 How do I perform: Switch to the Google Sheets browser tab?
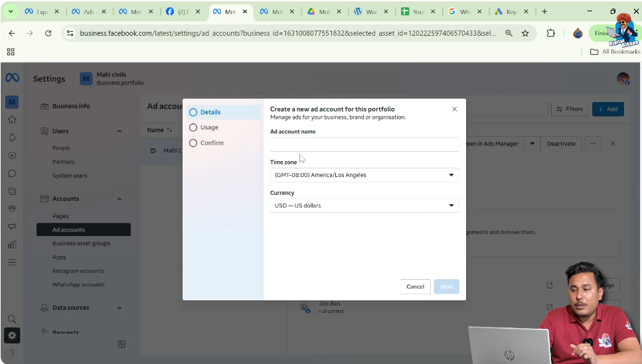418,11
